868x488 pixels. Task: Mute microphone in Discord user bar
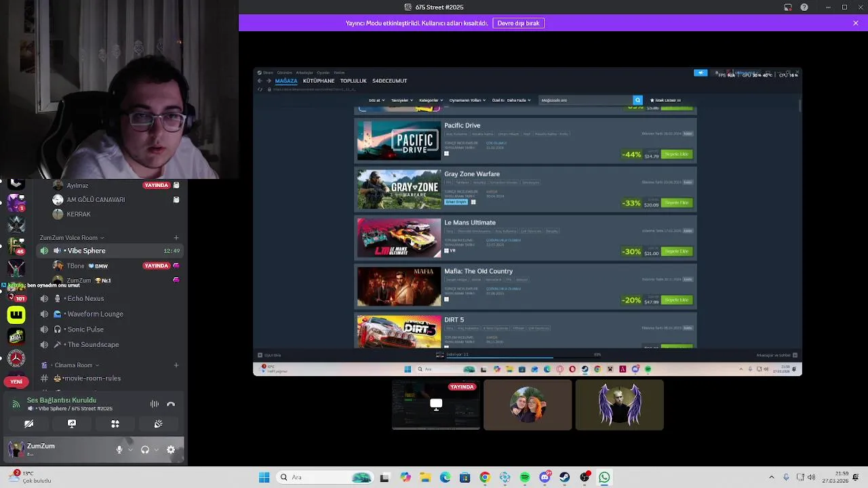click(119, 449)
